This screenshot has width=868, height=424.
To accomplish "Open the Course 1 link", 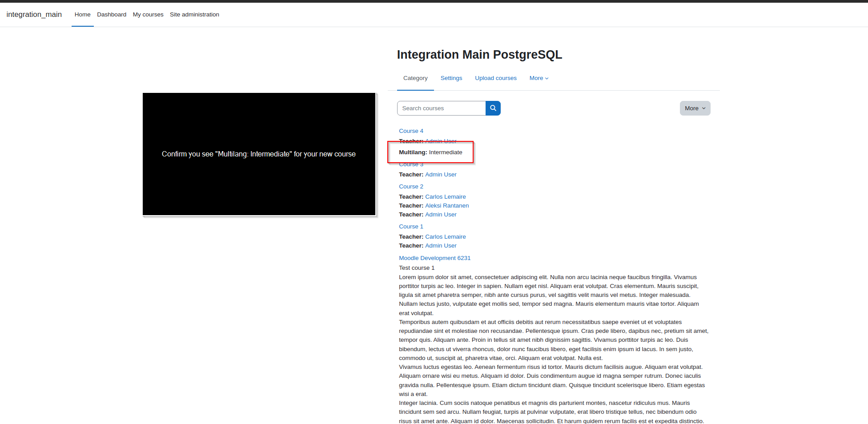I will (x=411, y=227).
